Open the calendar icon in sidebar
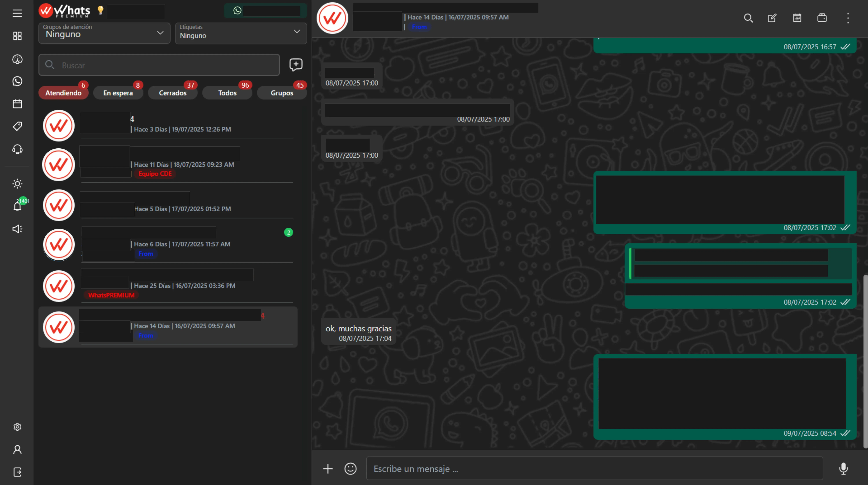Screen dimensions: 868x485 click(x=17, y=104)
